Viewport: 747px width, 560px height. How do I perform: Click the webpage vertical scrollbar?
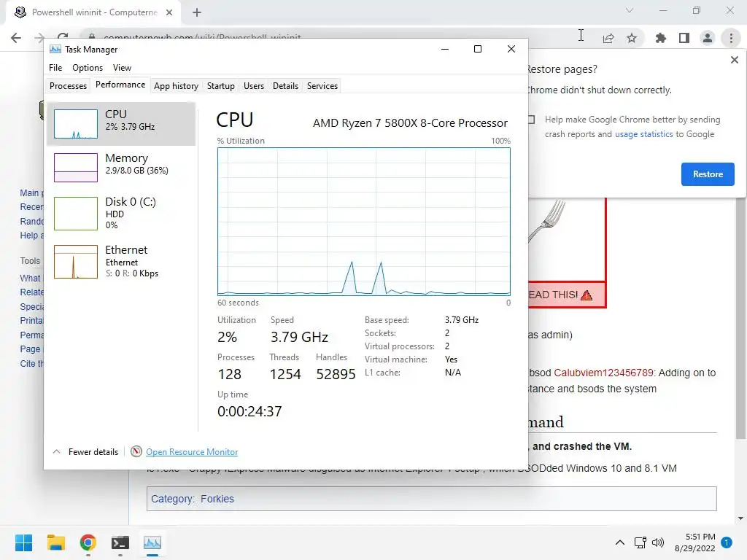point(740,318)
